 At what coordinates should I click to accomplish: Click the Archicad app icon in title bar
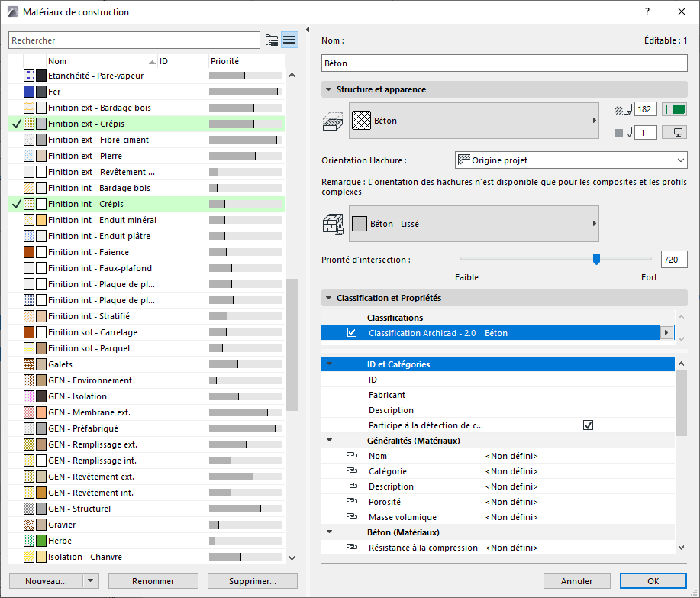click(13, 11)
